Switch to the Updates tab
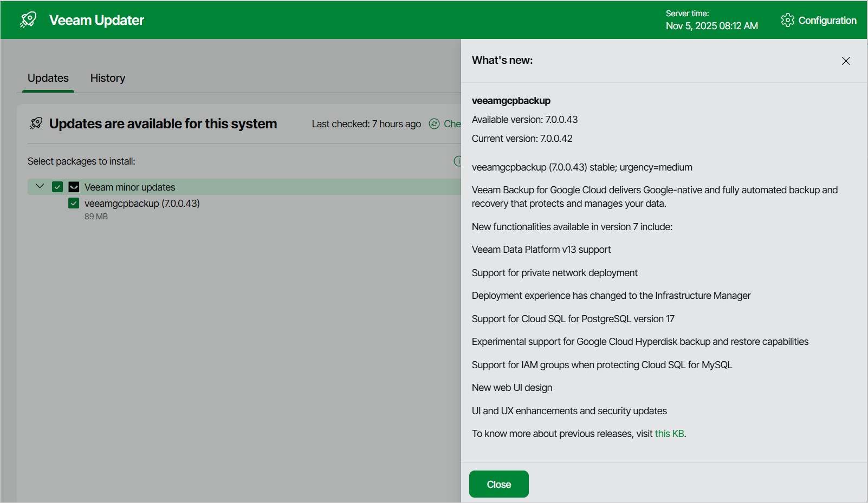 pos(48,78)
